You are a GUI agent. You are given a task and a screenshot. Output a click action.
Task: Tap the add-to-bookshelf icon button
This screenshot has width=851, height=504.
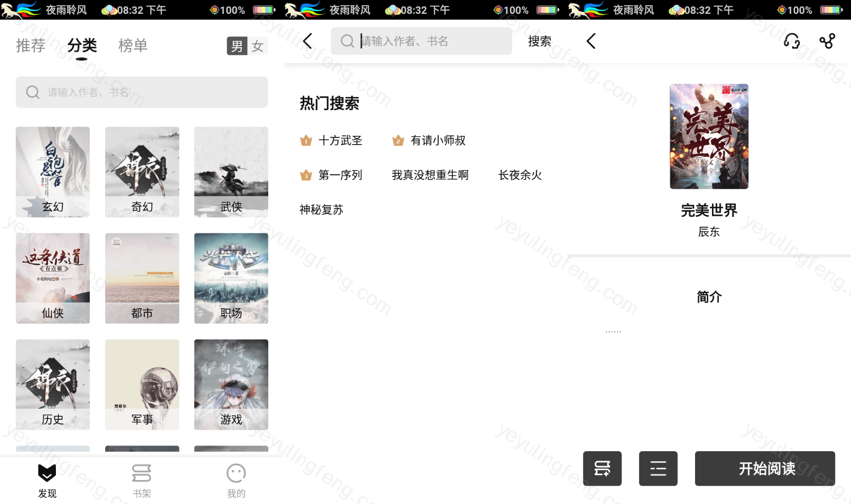[602, 469]
